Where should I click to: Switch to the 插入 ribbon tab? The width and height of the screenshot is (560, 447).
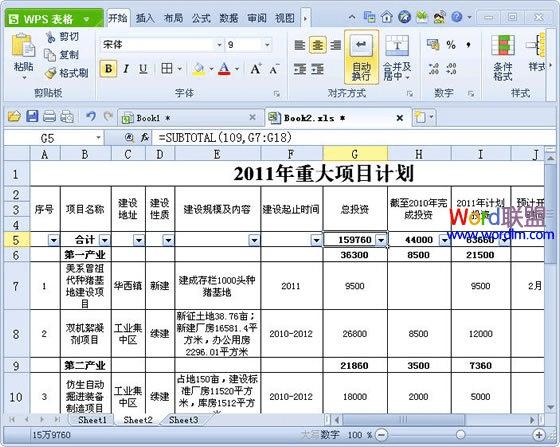(145, 18)
